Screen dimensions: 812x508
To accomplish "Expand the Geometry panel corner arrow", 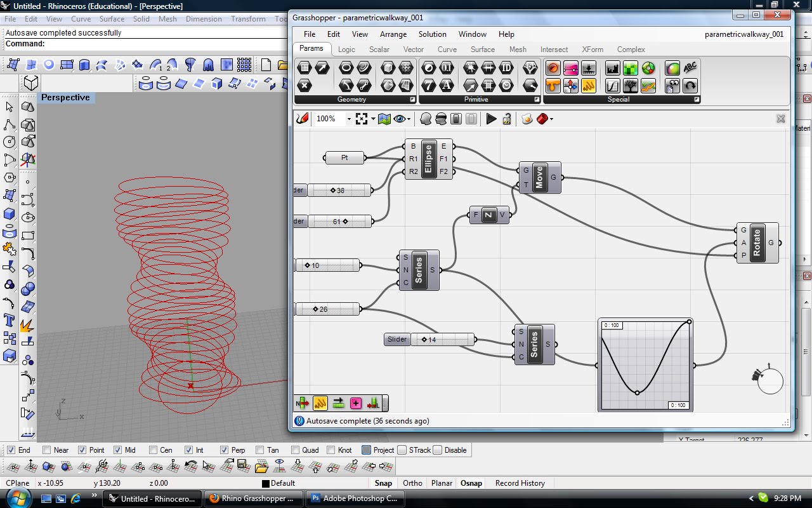I will [x=413, y=98].
